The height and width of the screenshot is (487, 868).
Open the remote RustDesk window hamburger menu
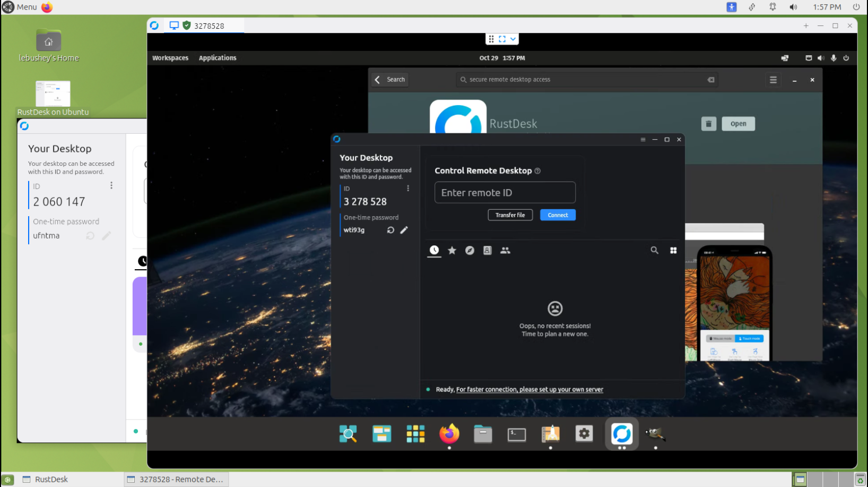tap(643, 140)
